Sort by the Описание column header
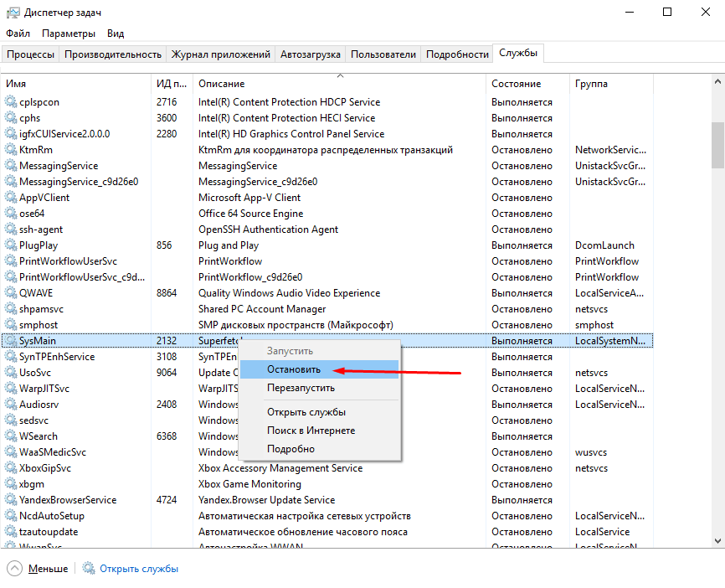This screenshot has height=588, width=725. point(339,83)
